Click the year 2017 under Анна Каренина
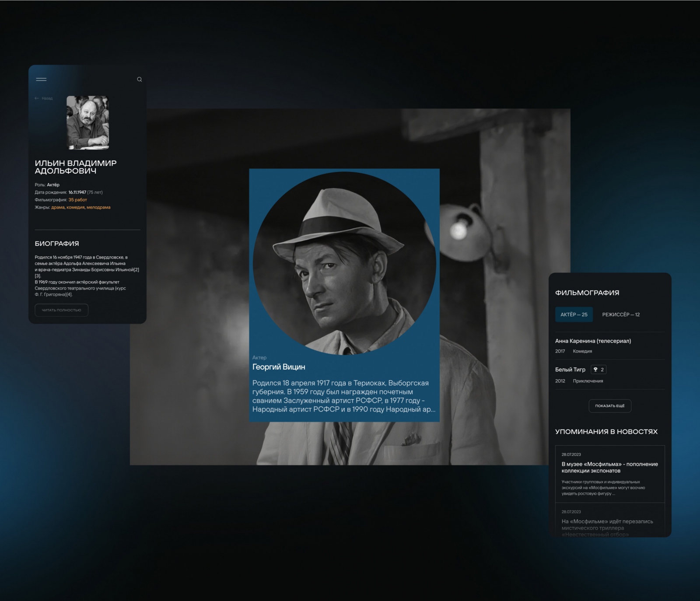This screenshot has width=700, height=601. [560, 351]
